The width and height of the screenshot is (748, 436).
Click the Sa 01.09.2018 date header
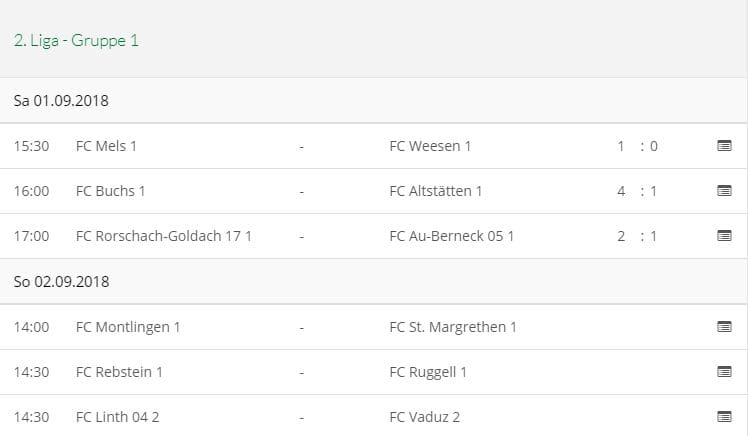pyautogui.click(x=61, y=101)
